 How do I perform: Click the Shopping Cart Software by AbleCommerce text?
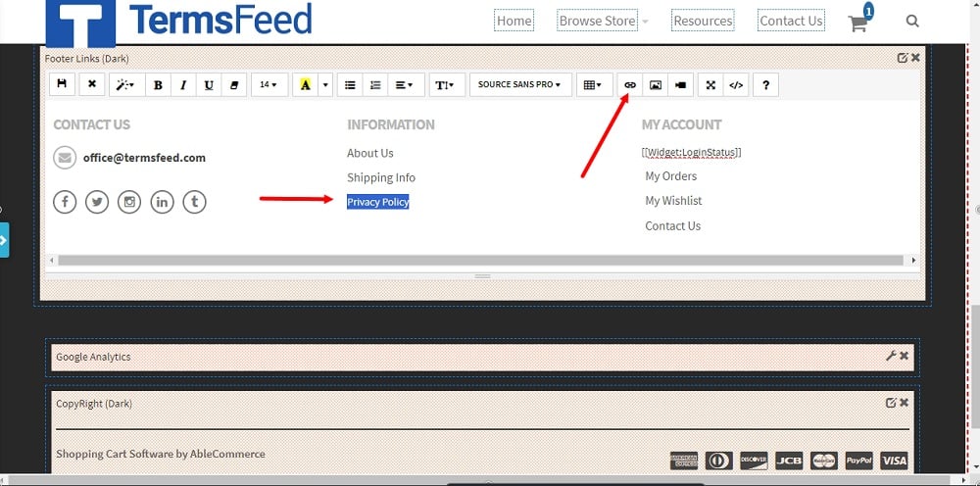click(161, 454)
